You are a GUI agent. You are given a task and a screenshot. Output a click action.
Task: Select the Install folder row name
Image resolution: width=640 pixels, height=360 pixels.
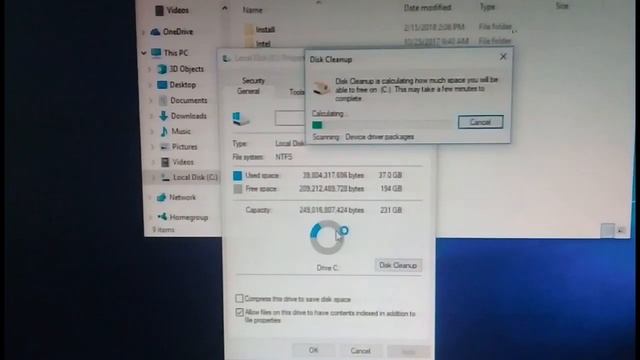tap(265, 29)
